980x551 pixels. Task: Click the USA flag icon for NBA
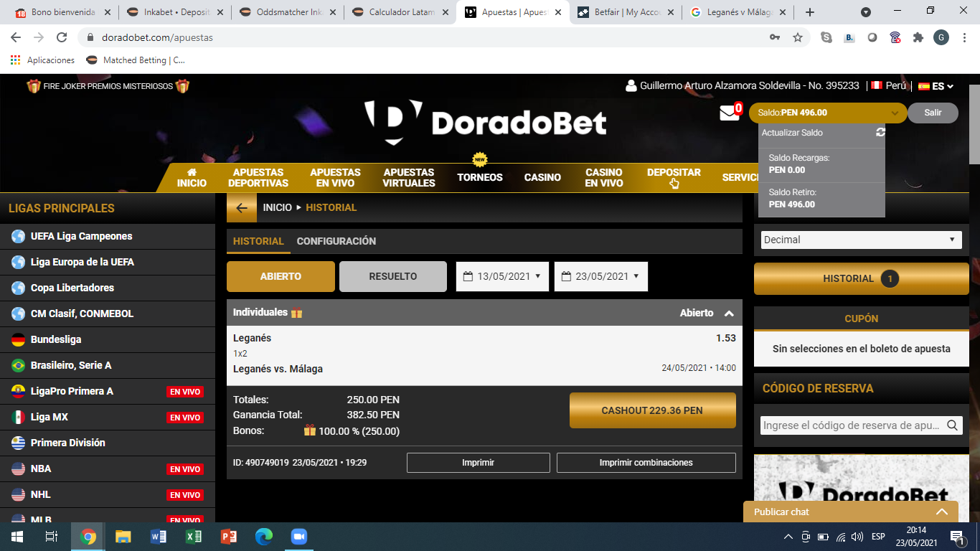tap(18, 468)
